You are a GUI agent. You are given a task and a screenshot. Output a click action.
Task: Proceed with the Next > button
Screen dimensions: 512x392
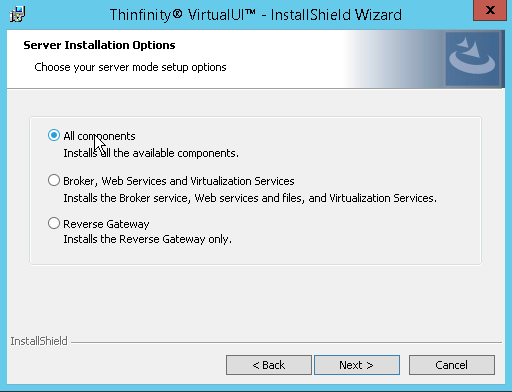[357, 365]
